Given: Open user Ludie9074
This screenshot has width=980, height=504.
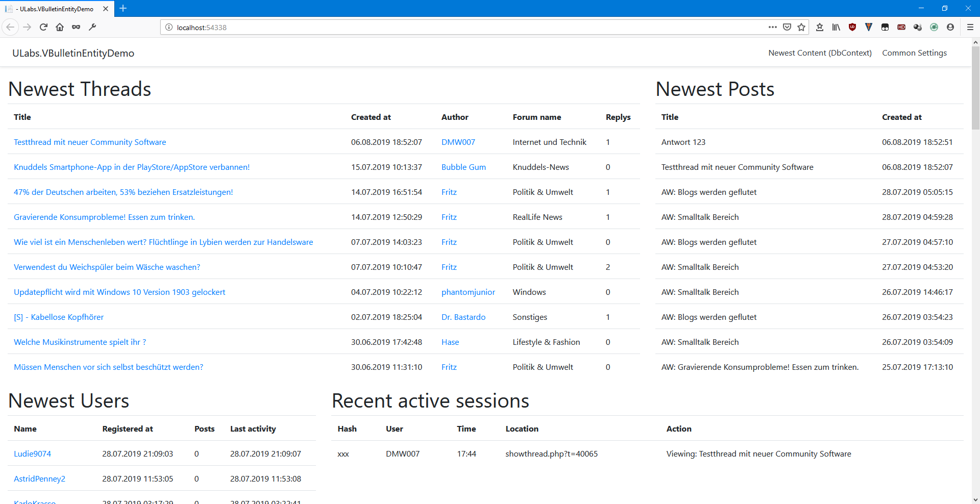Looking at the screenshot, I should (x=32, y=454).
